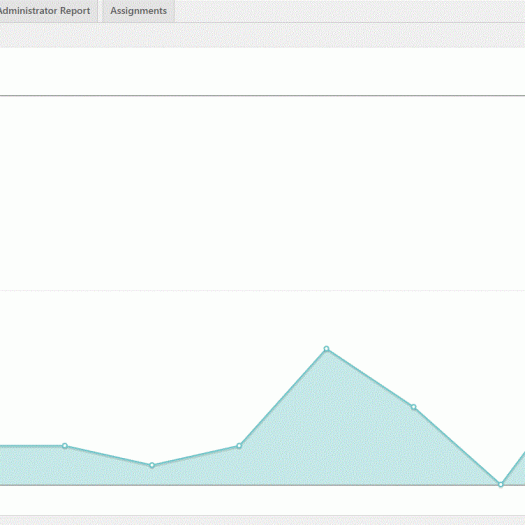Select the data point just before the steep rise
525x525 pixels.
(239, 446)
